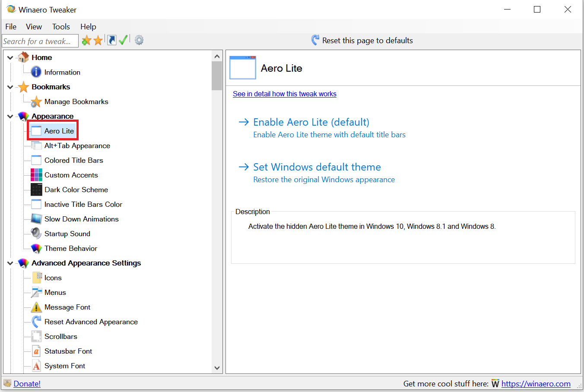Click the tree vertical scrollbar thumb
Viewport: 584px width, 392px height.
tap(217, 76)
